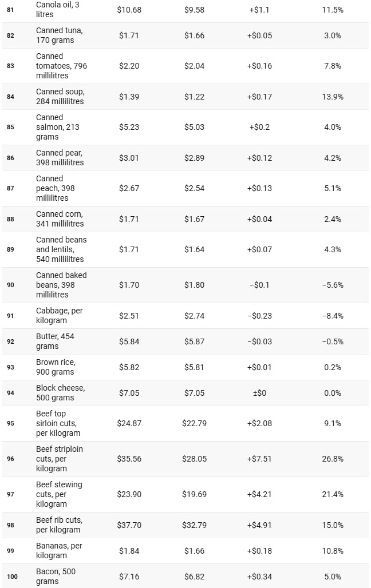
Task: Click the Beef top sirloin cuts label
Action: [x=58, y=423]
